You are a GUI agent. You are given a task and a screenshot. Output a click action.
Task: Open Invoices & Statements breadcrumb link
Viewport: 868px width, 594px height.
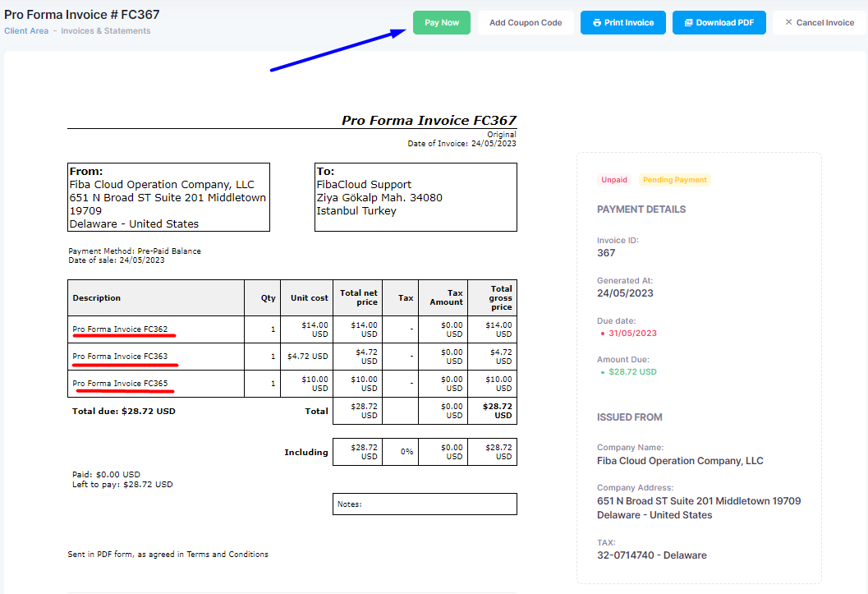[x=106, y=31]
